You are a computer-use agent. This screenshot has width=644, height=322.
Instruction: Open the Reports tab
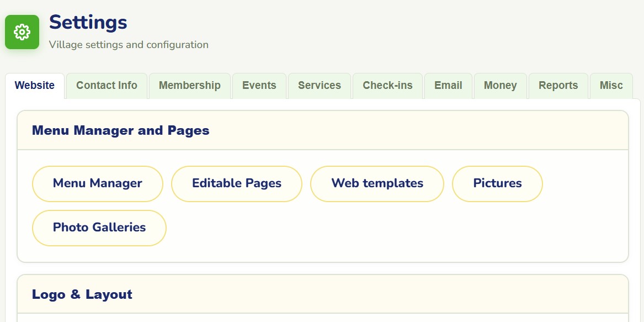pyautogui.click(x=558, y=86)
